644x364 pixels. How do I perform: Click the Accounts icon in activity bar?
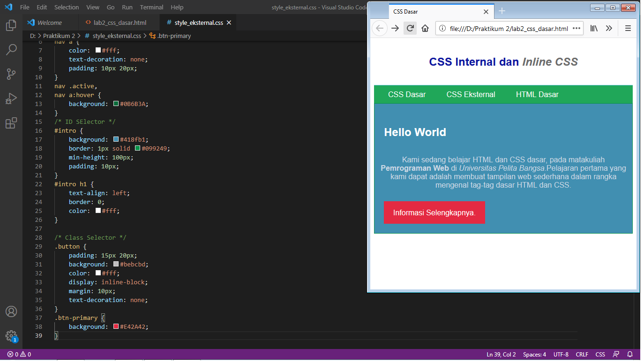(11, 311)
